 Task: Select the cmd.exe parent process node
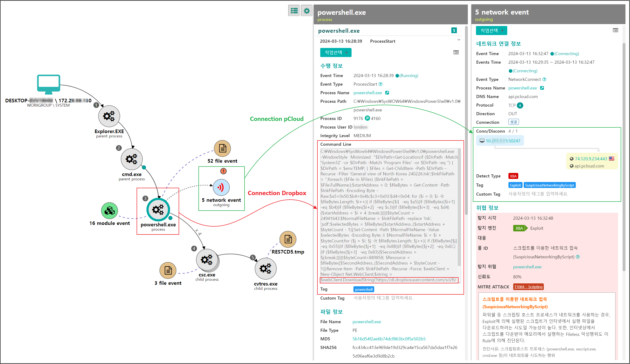(132, 159)
